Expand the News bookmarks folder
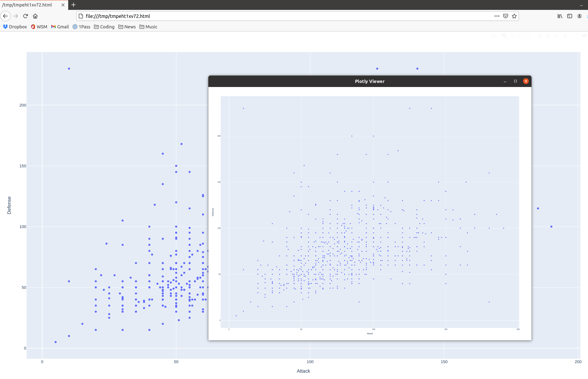Viewport: 588px width, 379px height. click(x=127, y=27)
